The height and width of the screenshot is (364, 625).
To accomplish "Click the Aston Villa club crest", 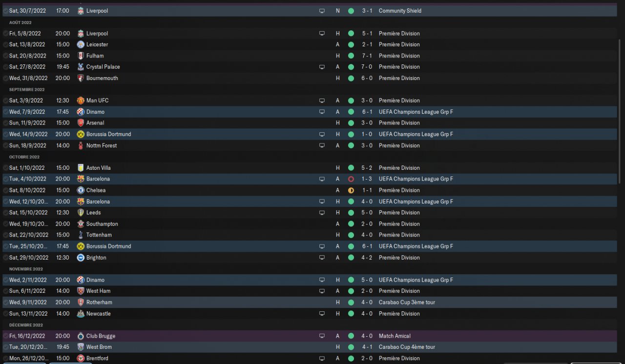I will [81, 168].
